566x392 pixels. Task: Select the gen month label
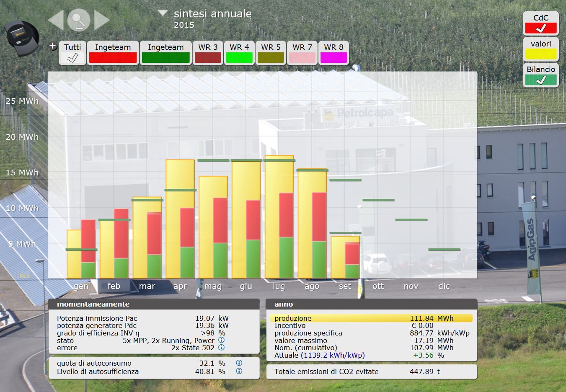[x=81, y=286]
